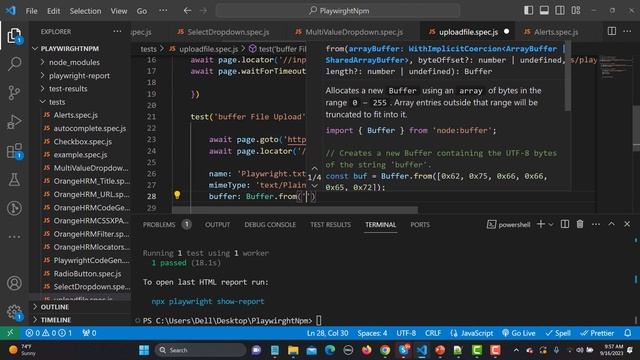Open Explorer views and more actions menu
The width and height of the screenshot is (640, 360).
(117, 31)
